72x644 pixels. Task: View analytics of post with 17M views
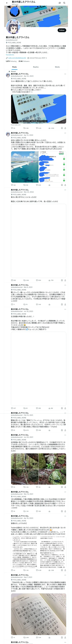click(51, 280)
